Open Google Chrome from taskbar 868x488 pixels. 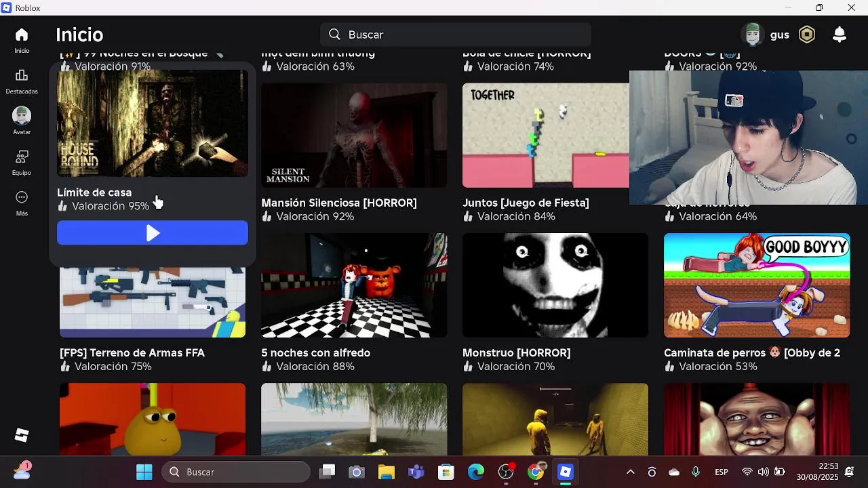pos(536,472)
